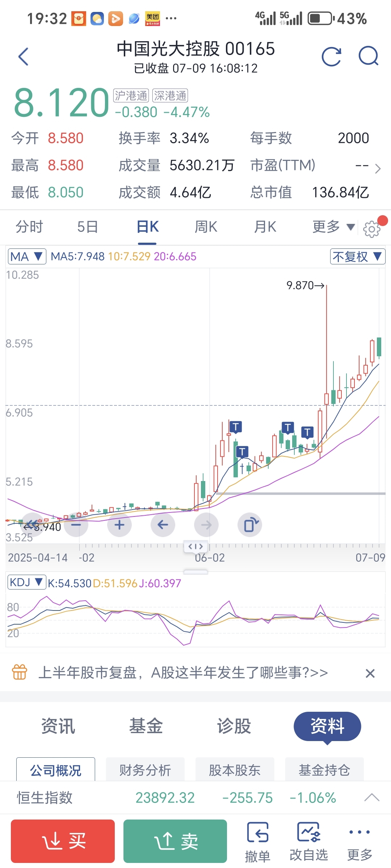Tap 换手率 3.34% value
391x868 pixels.
pos(189,138)
